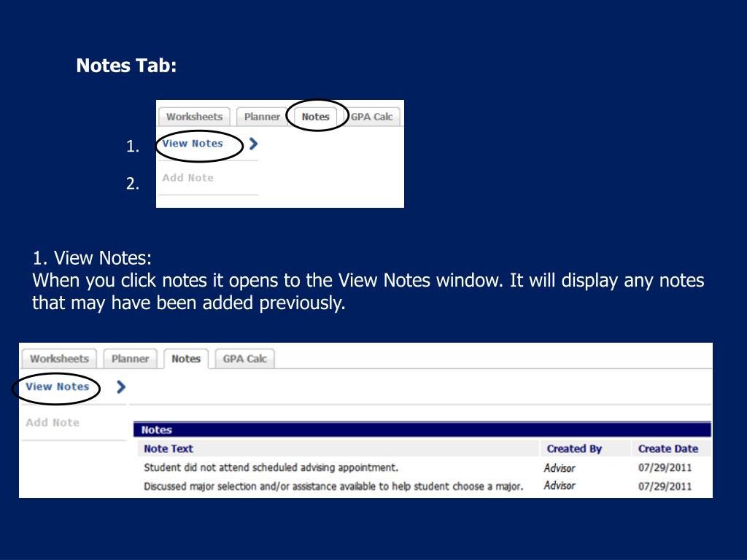The height and width of the screenshot is (560, 747).
Task: Click the chevron beside upper View Notes
Action: pyautogui.click(x=253, y=144)
